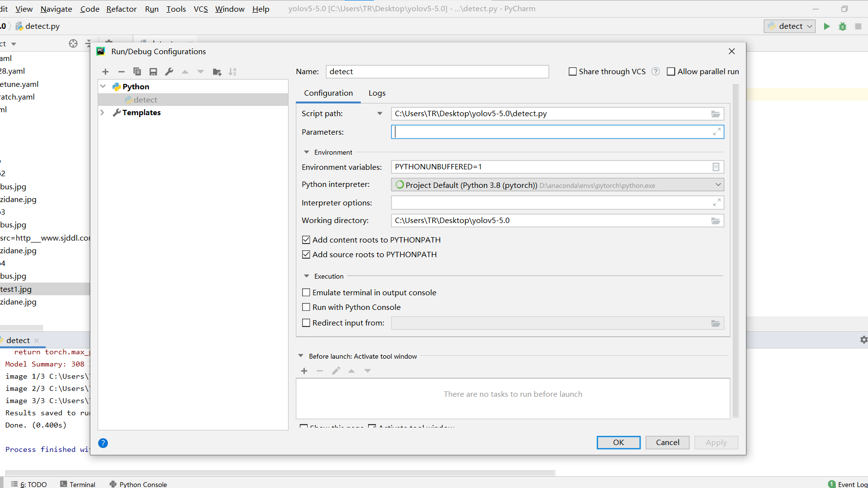The width and height of the screenshot is (868, 488).
Task: Open run tool window settings gear
Action: [x=864, y=340]
